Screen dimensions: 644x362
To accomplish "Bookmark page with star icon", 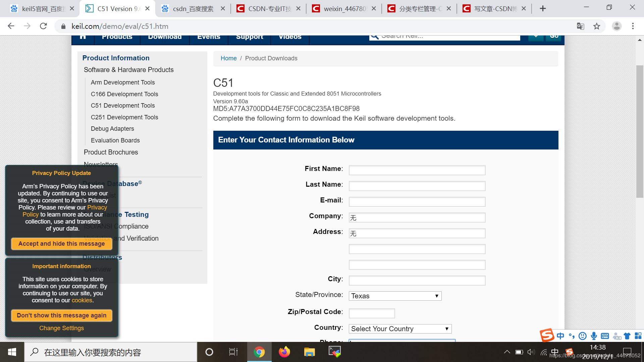I will pos(596,26).
